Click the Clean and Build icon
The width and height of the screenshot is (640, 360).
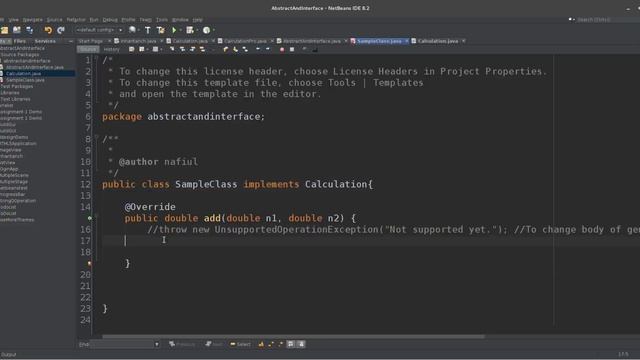pos(160,30)
